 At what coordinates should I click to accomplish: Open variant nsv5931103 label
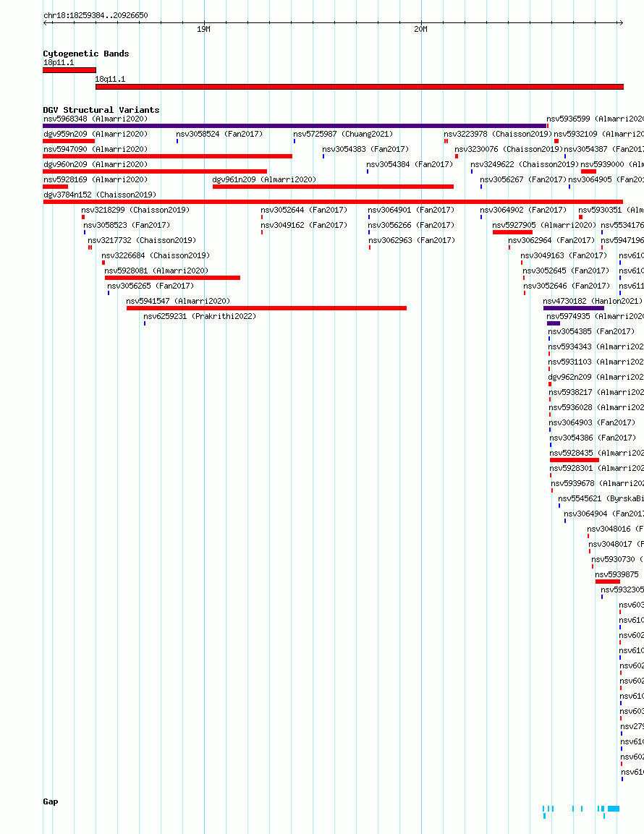596,362
